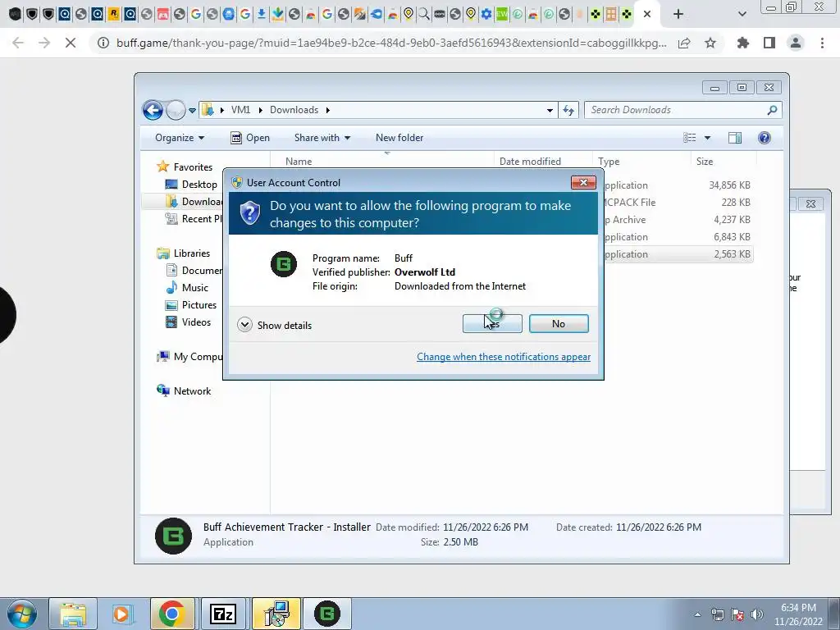Screen dimensions: 840x630
Task: Select the file sized 4,237 KB
Action: [x=678, y=220]
